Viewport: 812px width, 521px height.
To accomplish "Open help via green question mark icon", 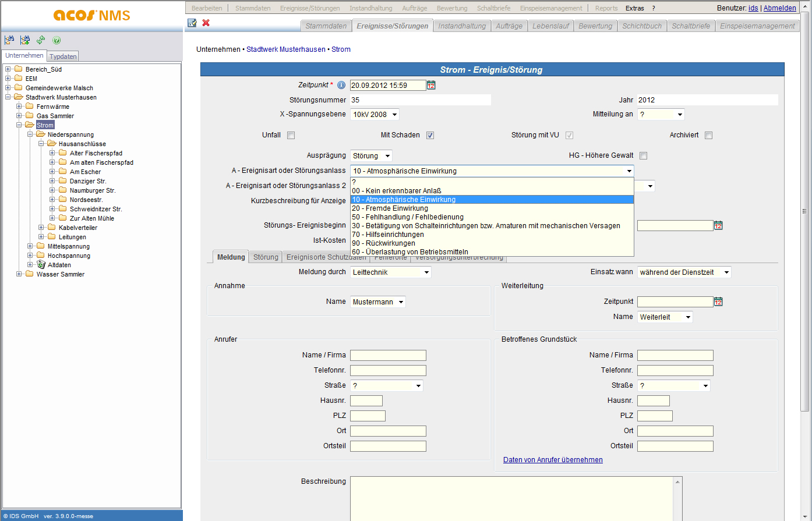I will (57, 40).
